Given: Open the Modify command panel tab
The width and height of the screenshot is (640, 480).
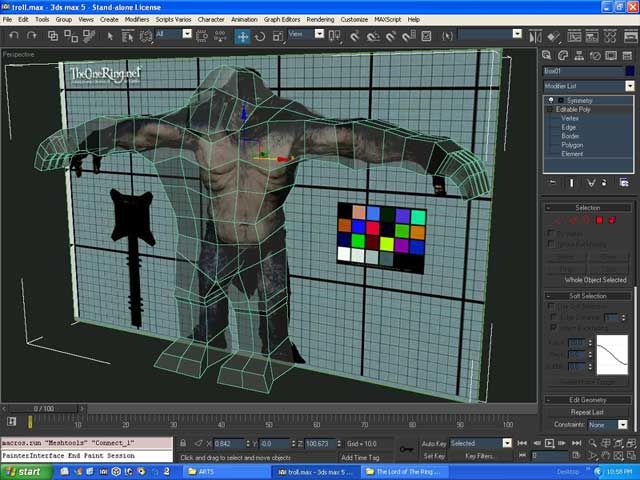Looking at the screenshot, I should [563, 56].
